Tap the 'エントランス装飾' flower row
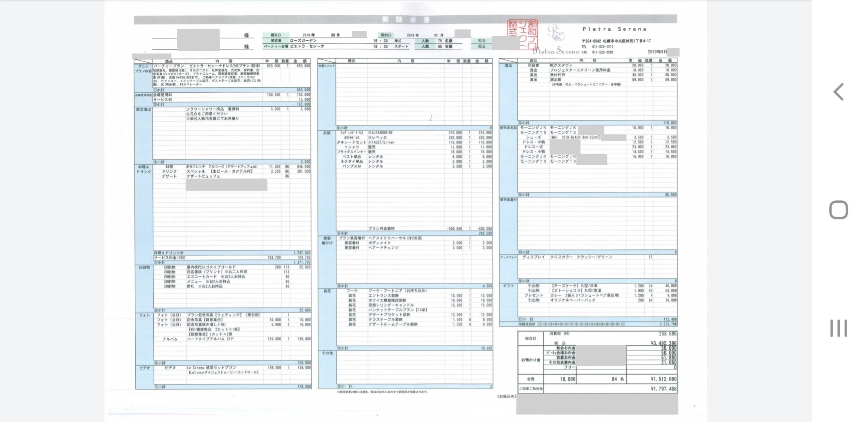Screen dimensions: 868x422 (x=414, y=295)
